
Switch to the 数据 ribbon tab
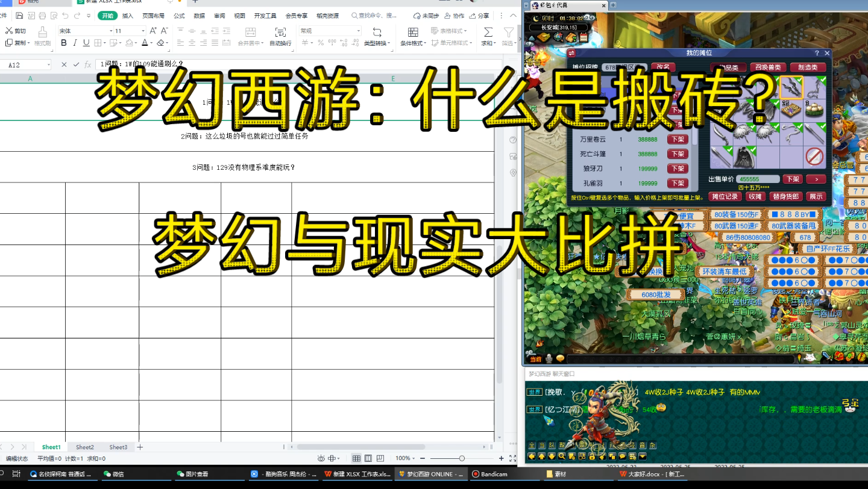pyautogui.click(x=199, y=16)
